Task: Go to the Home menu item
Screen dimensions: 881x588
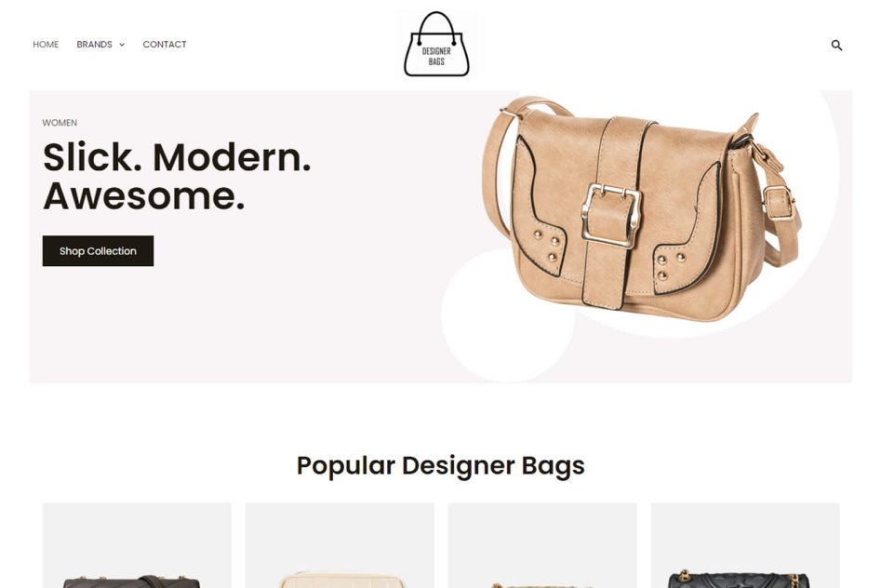Action: [x=46, y=45]
